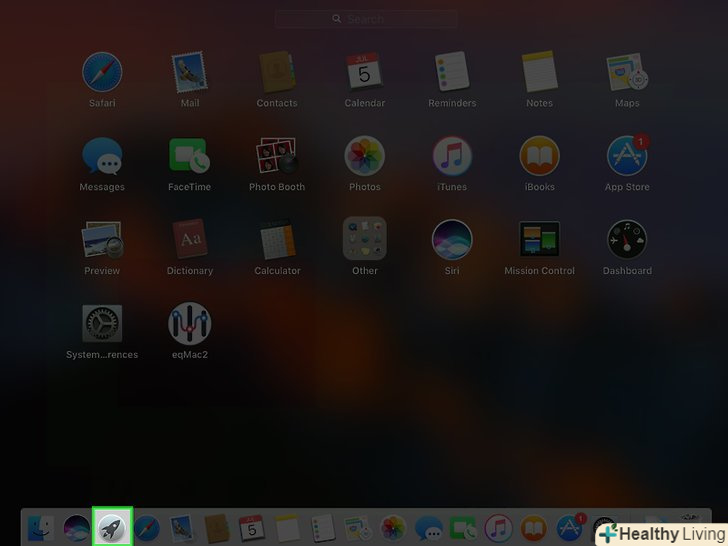The width and height of the screenshot is (728, 546).
Task: Click the green FaceTime icon in Dock
Action: coord(463,528)
